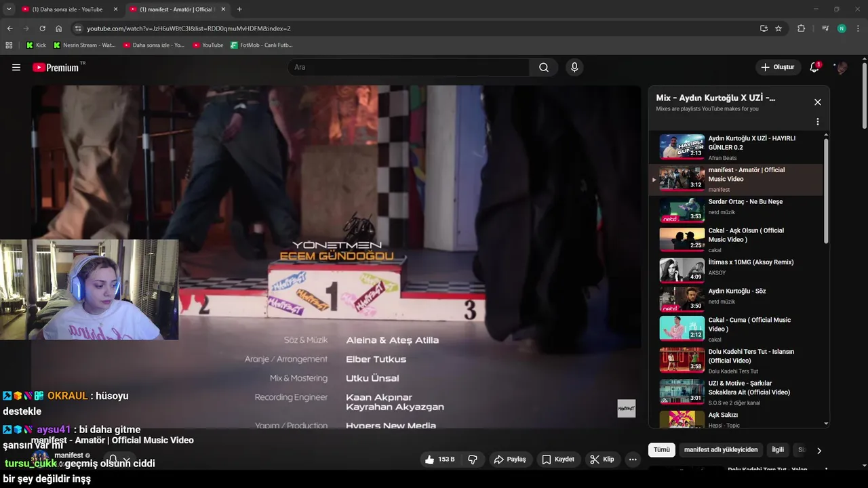Go back with browser back arrow

[9, 28]
